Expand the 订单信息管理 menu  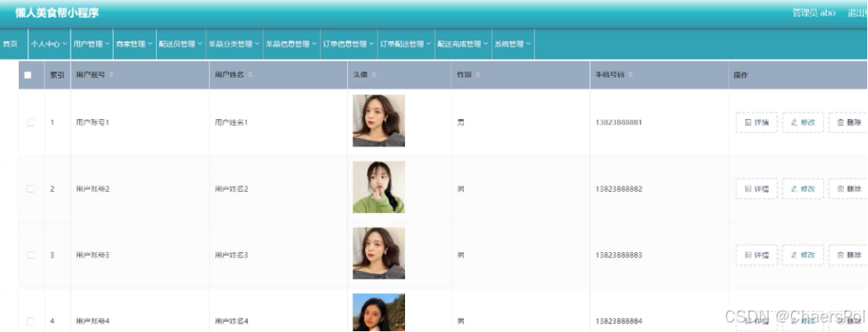(349, 44)
